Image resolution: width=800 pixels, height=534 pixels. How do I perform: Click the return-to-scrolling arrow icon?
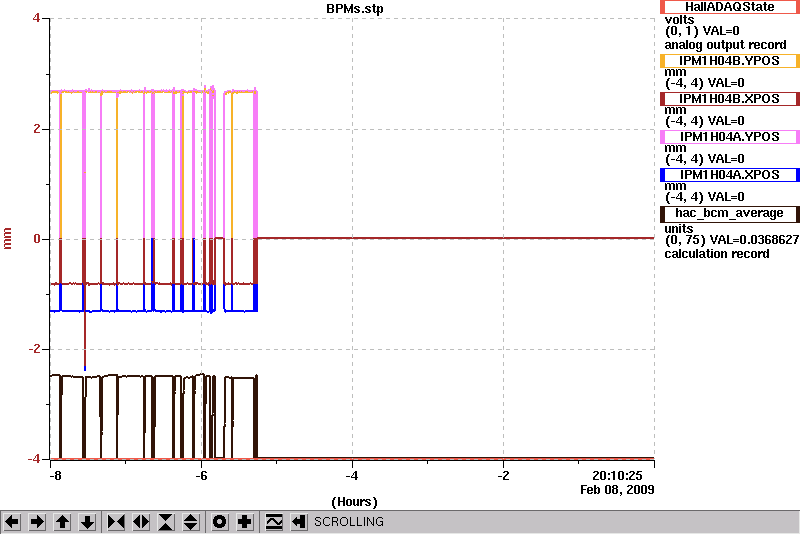click(x=299, y=522)
